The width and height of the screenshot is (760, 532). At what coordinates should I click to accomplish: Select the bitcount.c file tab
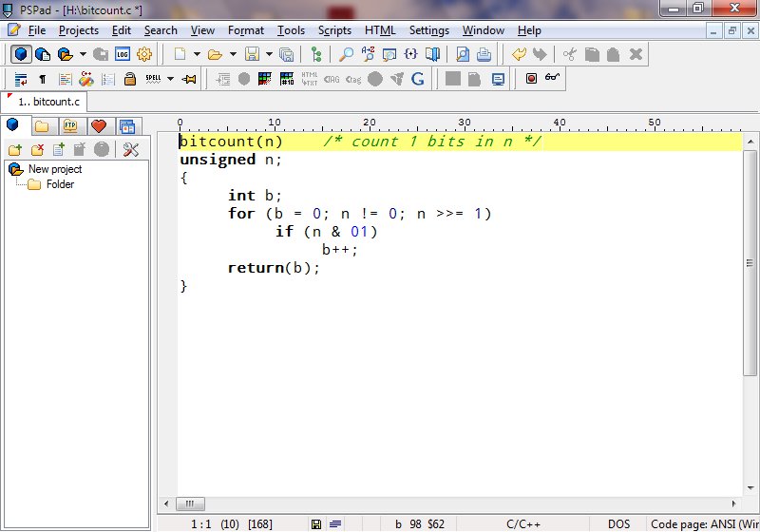pos(44,102)
